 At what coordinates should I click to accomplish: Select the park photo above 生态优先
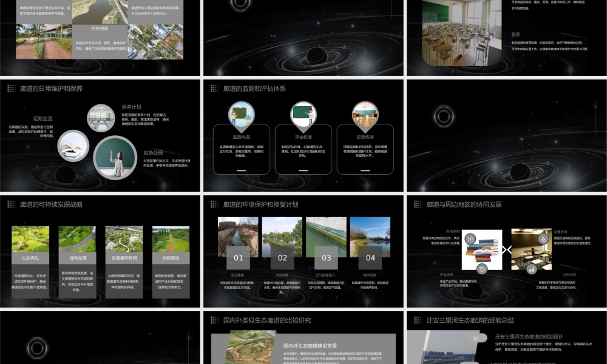click(30, 239)
